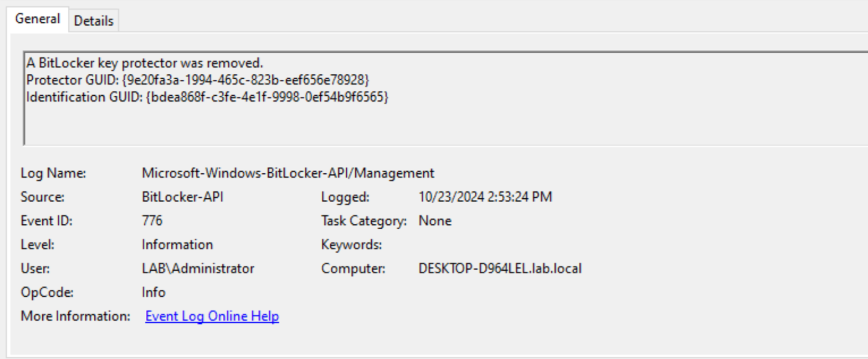
Task: Click the BitLocker-API source value
Action: (x=182, y=197)
